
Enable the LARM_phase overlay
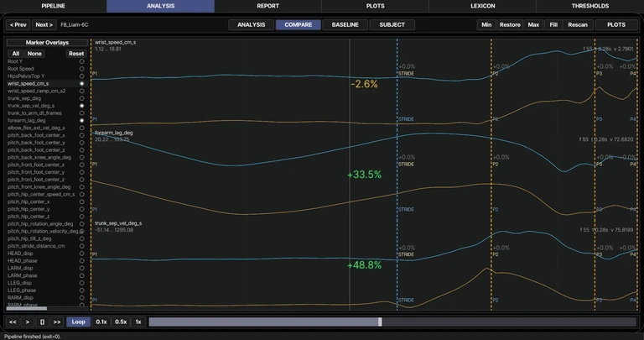[81, 275]
